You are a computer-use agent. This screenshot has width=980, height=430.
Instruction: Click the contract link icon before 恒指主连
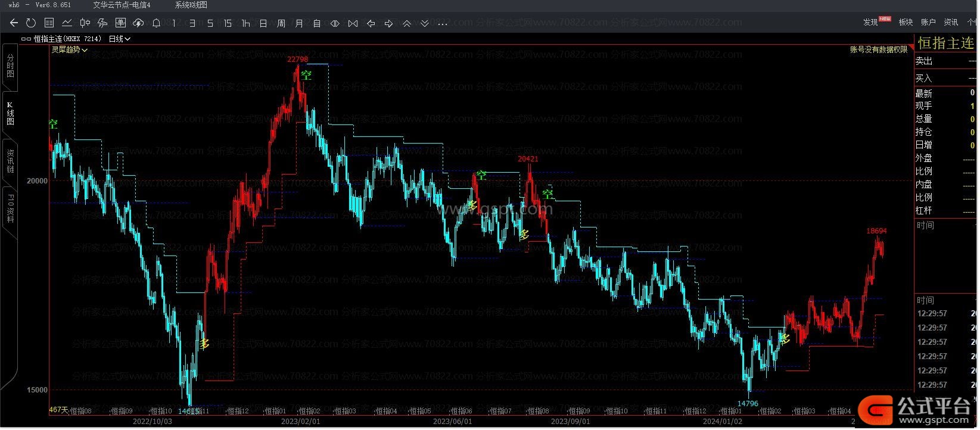26,39
